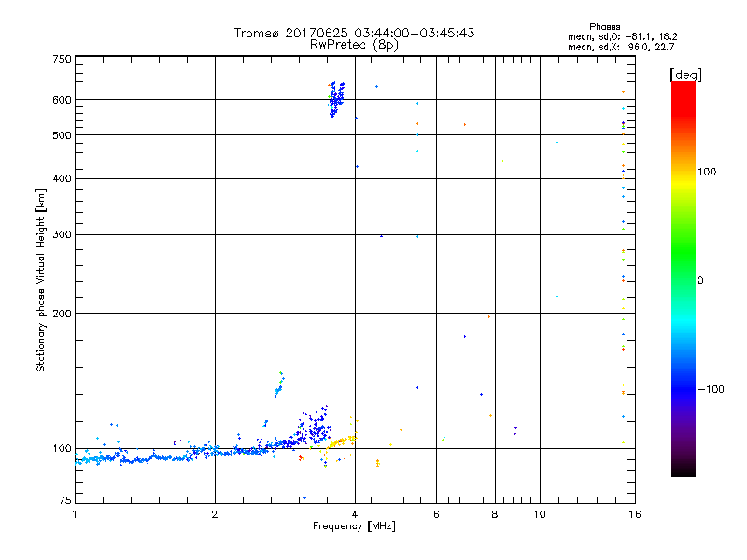The height and width of the screenshot is (560, 747).
Task: Click the colour bar "0" degree label
Action: 700,281
